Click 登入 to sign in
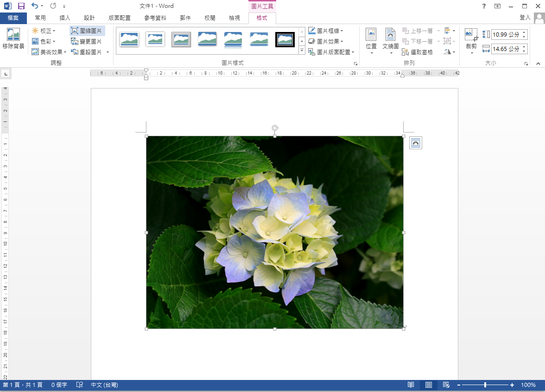The image size is (545, 392). coord(525,18)
